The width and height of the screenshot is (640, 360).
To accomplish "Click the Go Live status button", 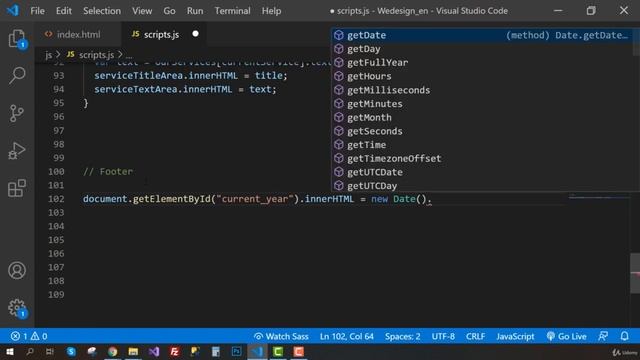I will (566, 336).
